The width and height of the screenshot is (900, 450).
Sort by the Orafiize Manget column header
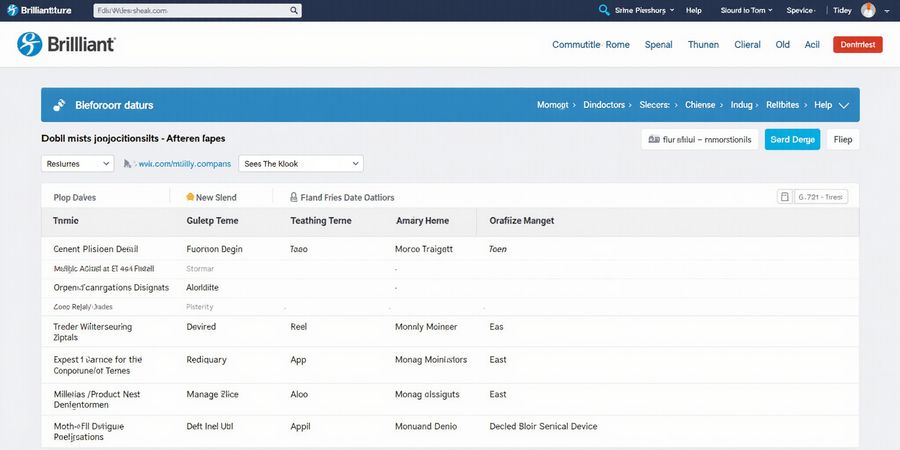coord(522,220)
